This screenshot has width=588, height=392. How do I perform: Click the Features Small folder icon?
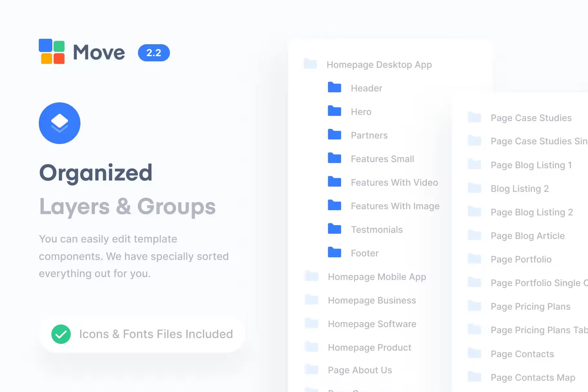point(334,158)
